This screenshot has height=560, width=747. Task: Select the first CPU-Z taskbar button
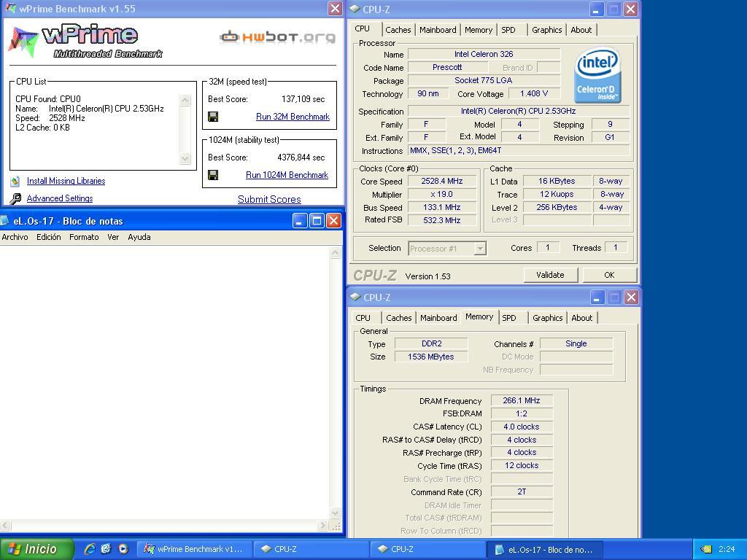point(311,549)
